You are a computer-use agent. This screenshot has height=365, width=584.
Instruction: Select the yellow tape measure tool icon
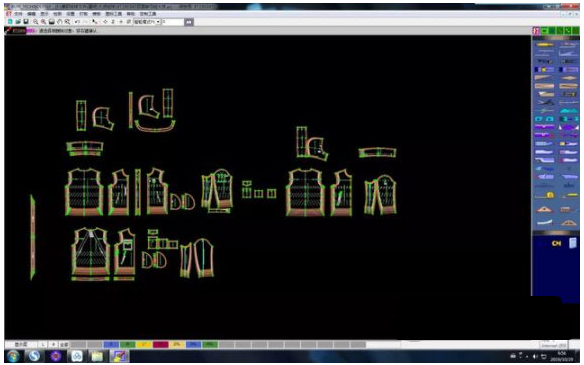[x=545, y=195]
